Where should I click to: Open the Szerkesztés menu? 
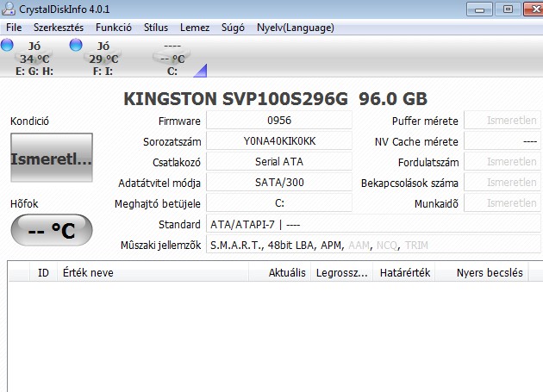coord(59,28)
